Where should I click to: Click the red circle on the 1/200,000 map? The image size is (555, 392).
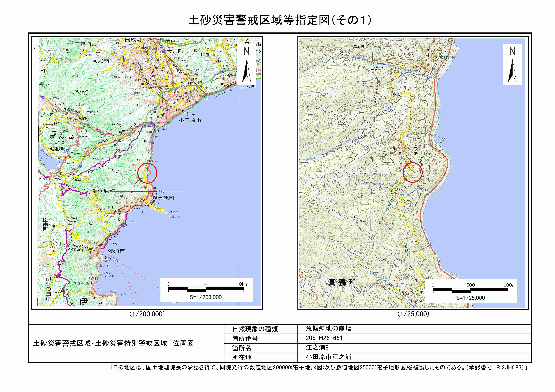pos(147,173)
